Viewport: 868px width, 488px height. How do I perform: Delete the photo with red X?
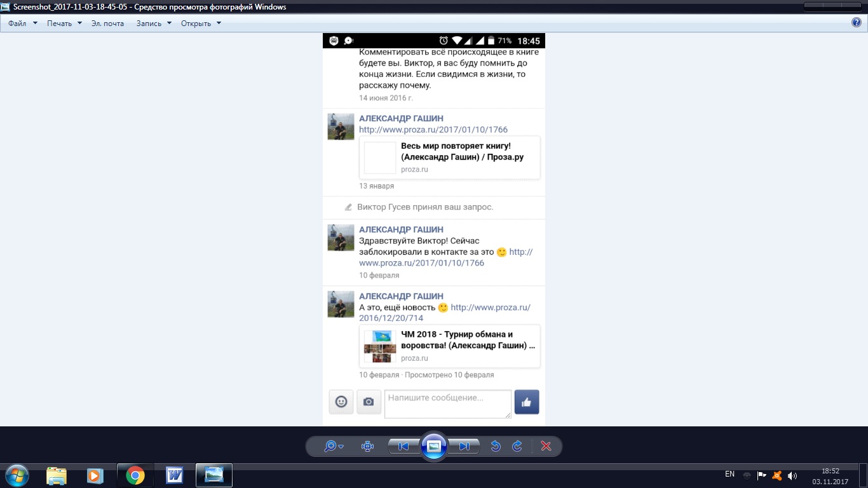pos(546,446)
